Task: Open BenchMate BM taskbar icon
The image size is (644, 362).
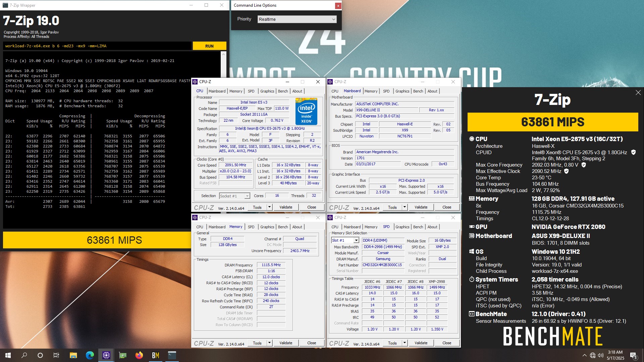Action: 156,355
